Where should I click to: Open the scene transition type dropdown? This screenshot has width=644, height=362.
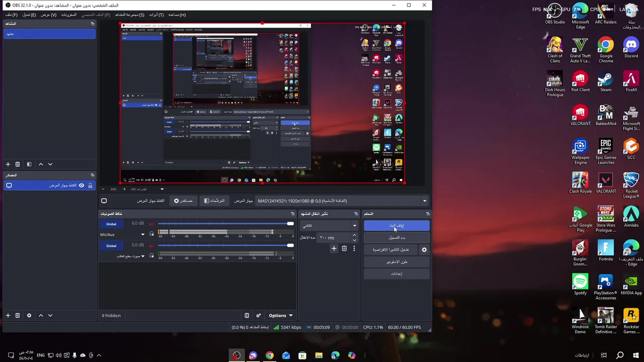[329, 226]
